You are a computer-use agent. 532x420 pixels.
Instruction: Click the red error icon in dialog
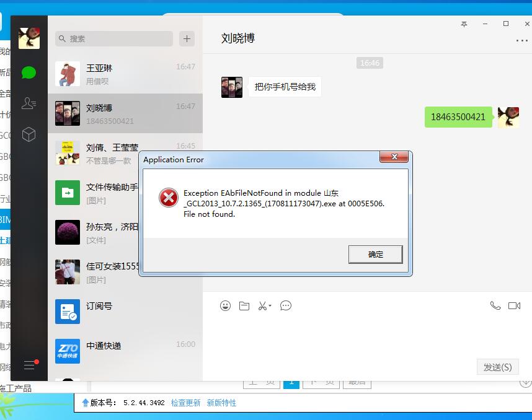point(169,198)
